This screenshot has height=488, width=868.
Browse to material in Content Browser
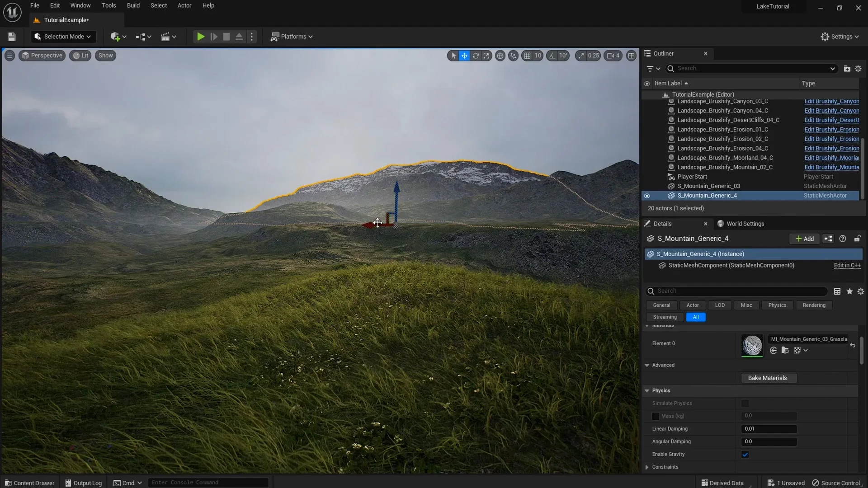click(785, 351)
